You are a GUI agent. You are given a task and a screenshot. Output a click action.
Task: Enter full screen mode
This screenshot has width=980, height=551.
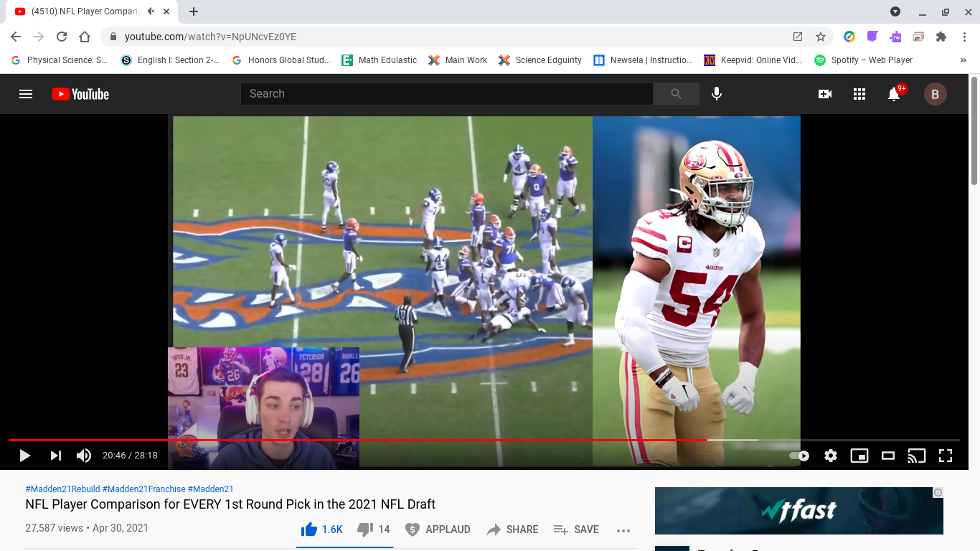pos(946,456)
